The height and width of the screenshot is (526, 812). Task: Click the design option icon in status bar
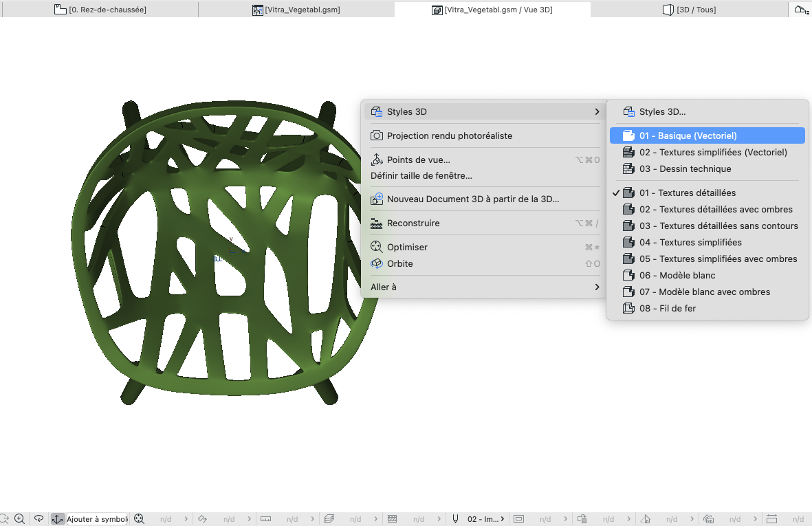(x=709, y=518)
